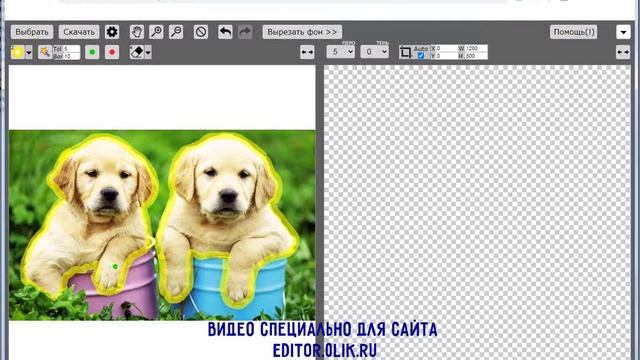640x360 pixels.
Task: Open the Помощь(!) help button
Action: click(573, 32)
